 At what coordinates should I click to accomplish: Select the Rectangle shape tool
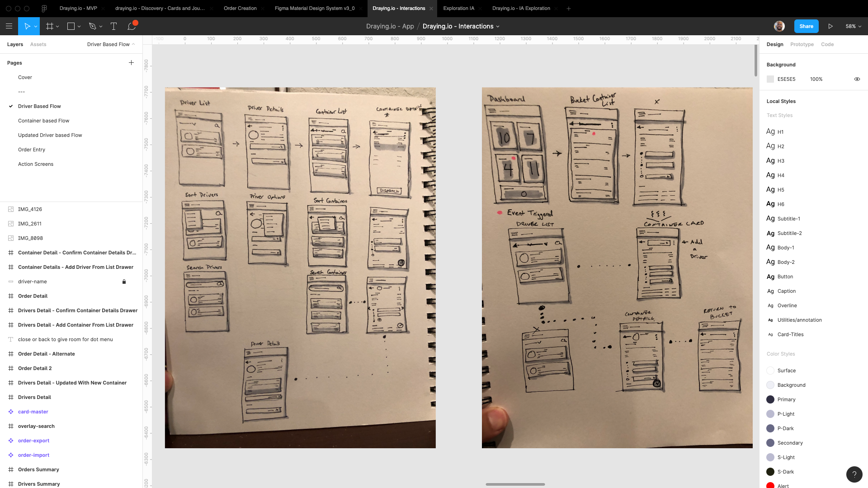coord(71,26)
